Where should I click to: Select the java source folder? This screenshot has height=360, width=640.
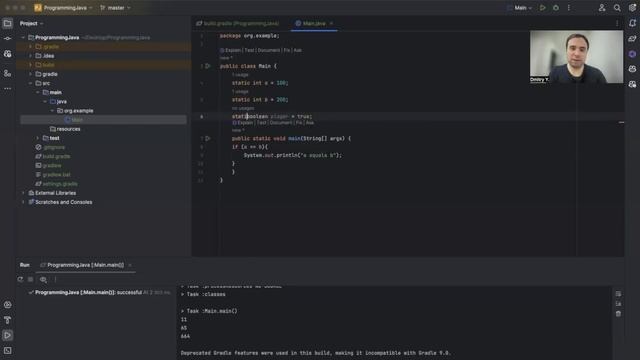pyautogui.click(x=58, y=102)
